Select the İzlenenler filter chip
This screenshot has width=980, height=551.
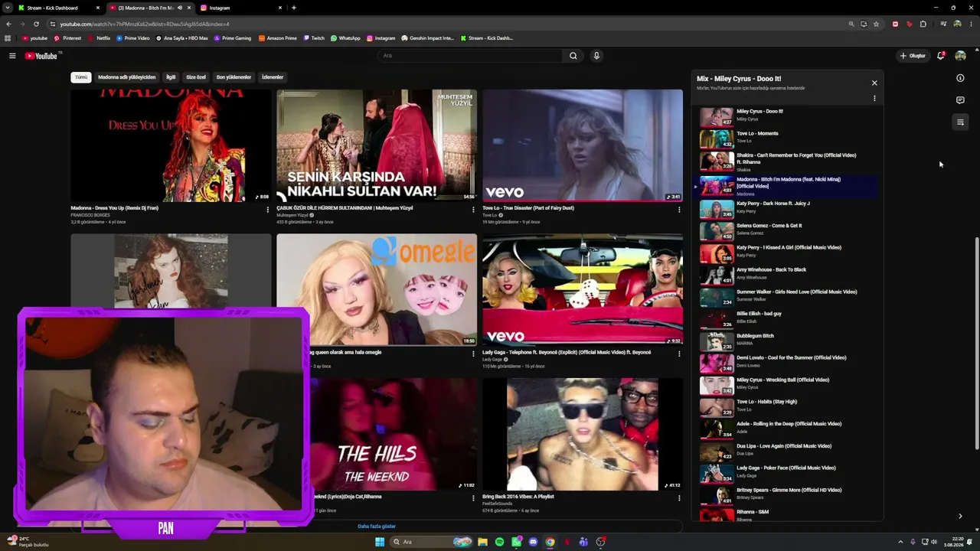tap(273, 77)
